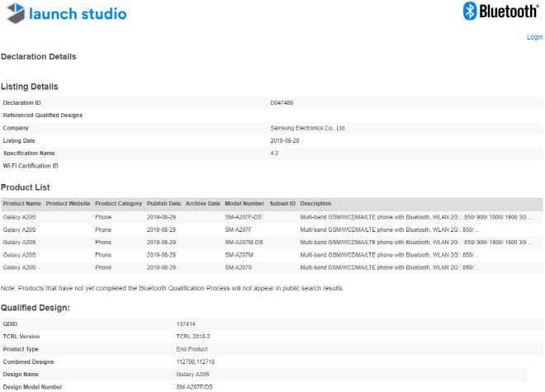Viewport: 545px width, 392px height.
Task: Expand truncated description for SM-A207F row
Action: click(x=477, y=230)
